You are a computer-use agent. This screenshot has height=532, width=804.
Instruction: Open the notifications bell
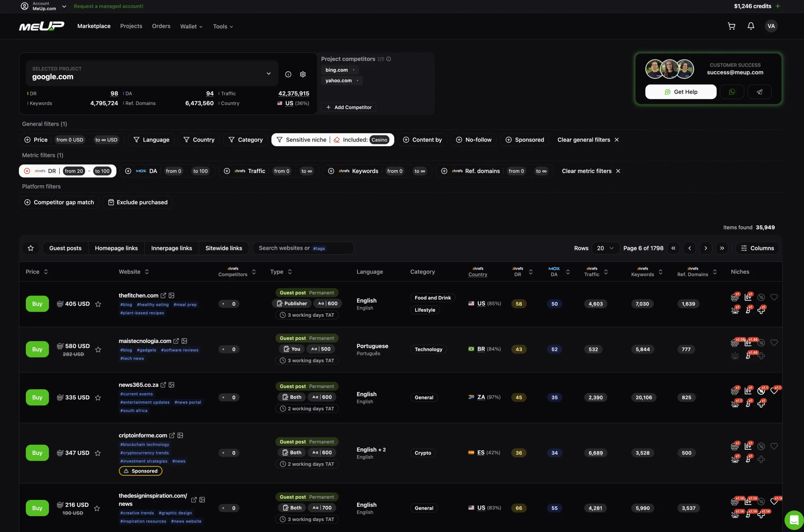click(x=751, y=26)
